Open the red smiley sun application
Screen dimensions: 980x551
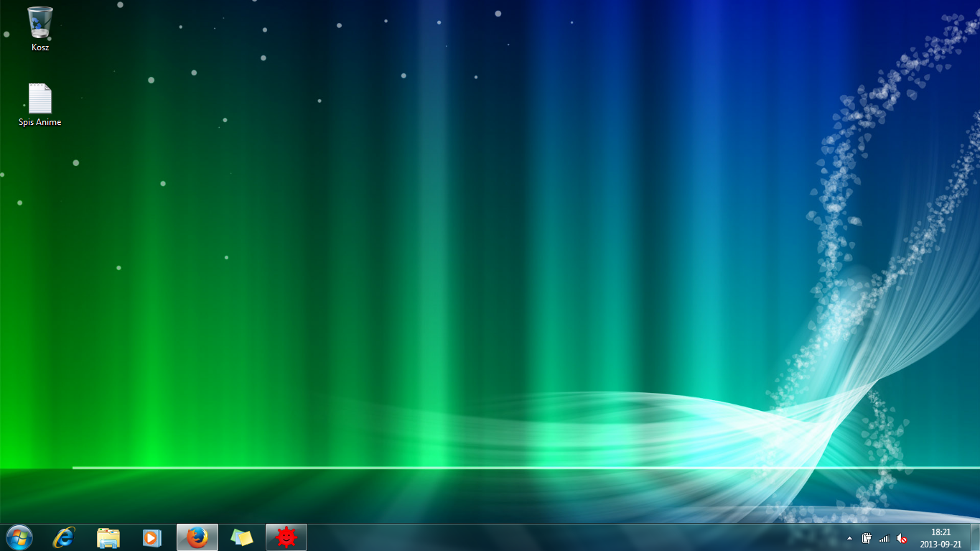[286, 537]
